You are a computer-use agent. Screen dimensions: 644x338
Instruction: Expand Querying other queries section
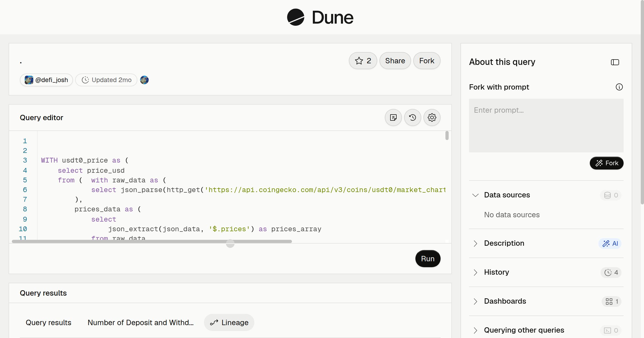[x=475, y=330]
